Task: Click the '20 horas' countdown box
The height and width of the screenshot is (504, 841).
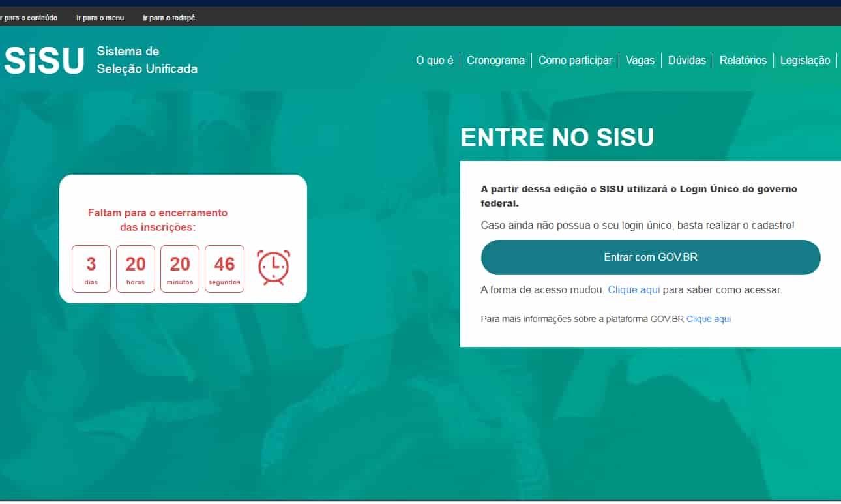Action: 136,269
